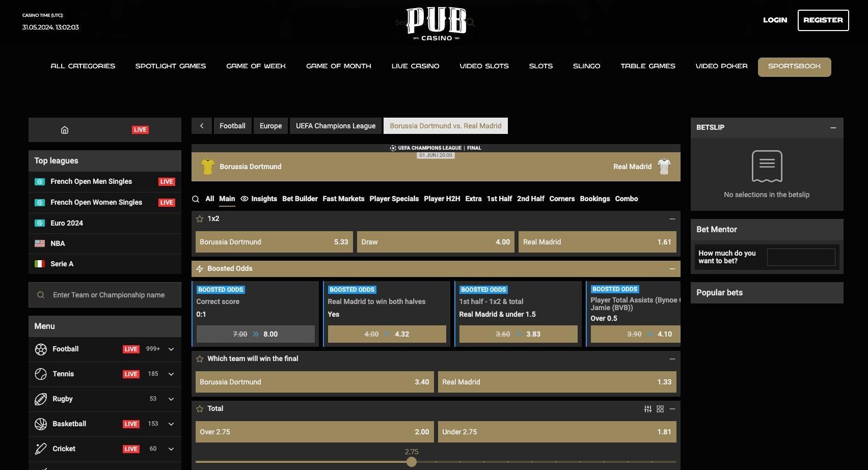Select boosted Real Madrid to win both halves 4.32
This screenshot has width=868, height=470.
[387, 334]
